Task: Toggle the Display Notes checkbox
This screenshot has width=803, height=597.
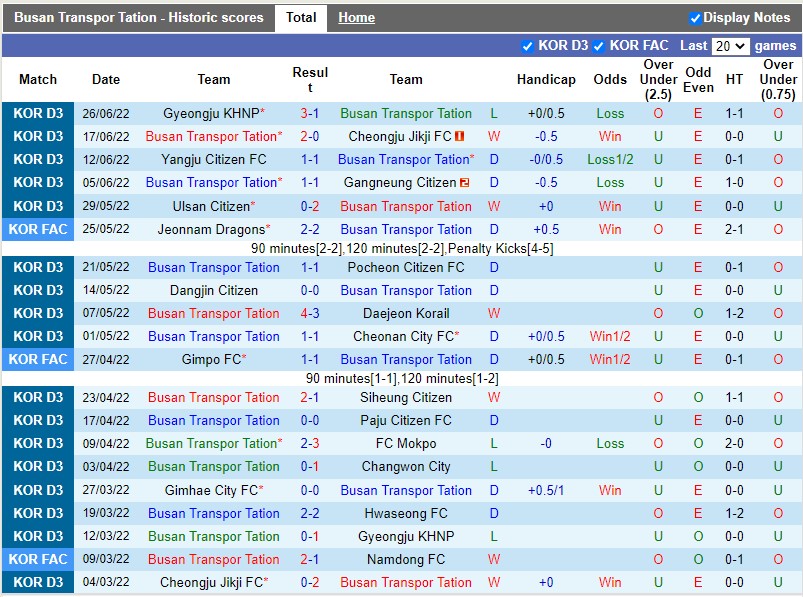Action: 696,18
